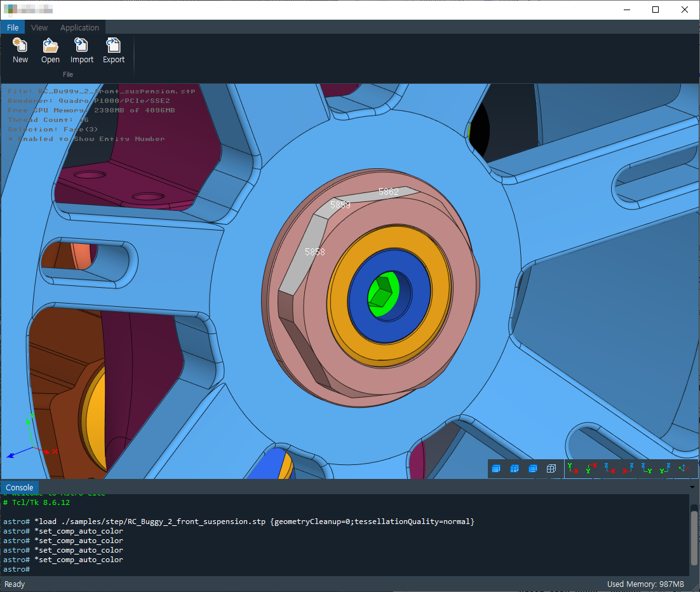The width and height of the screenshot is (700, 592).
Task: Select shaded with mesh edges display cube
Action: 515,468
